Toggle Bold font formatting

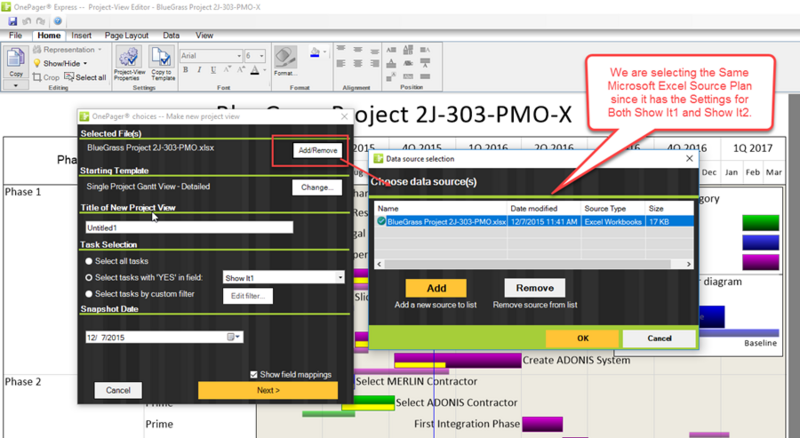click(186, 70)
